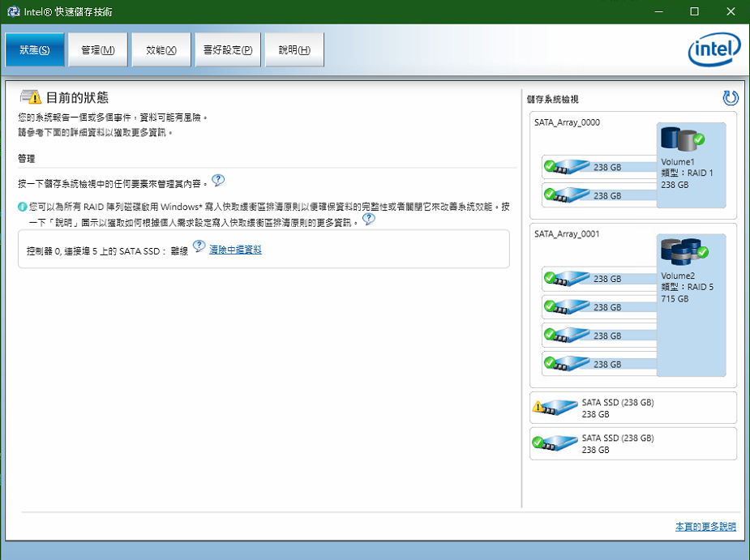Open the 狀態(S) status tab

[x=34, y=49]
